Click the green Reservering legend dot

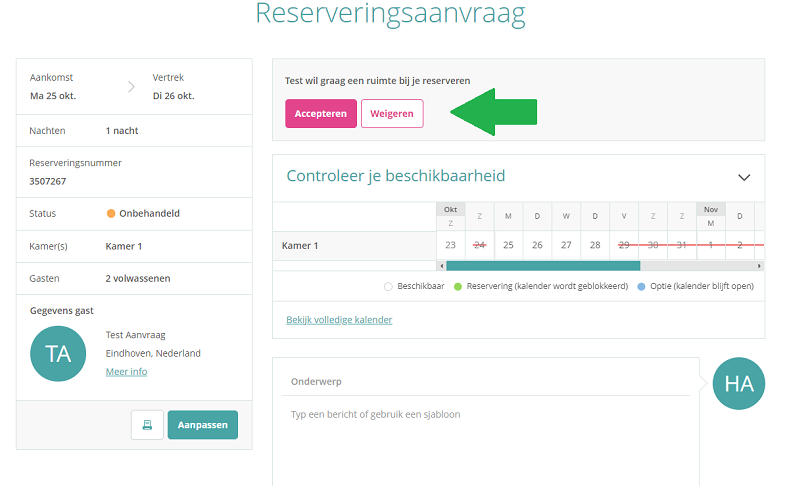[x=458, y=287]
